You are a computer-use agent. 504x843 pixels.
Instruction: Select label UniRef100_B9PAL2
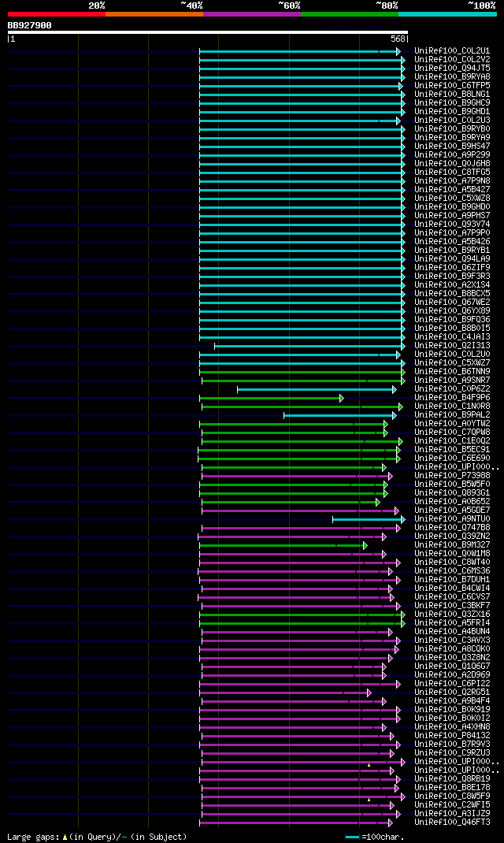pyautogui.click(x=452, y=415)
